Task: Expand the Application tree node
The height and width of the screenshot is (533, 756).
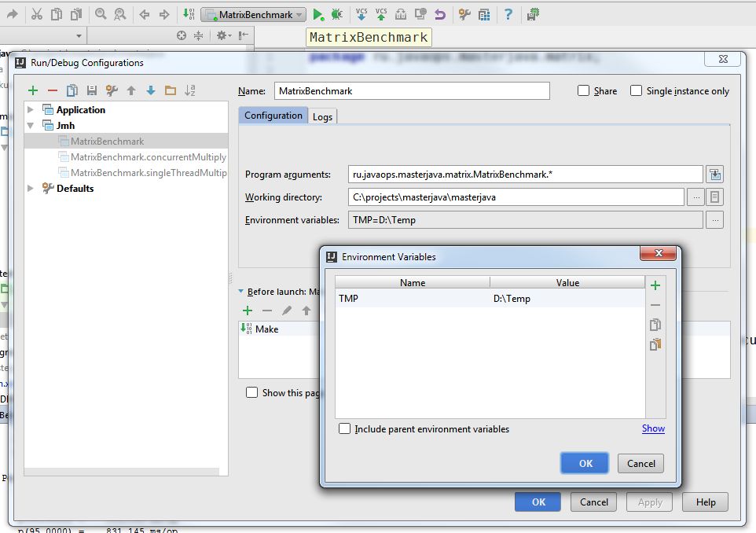Action: [x=31, y=109]
